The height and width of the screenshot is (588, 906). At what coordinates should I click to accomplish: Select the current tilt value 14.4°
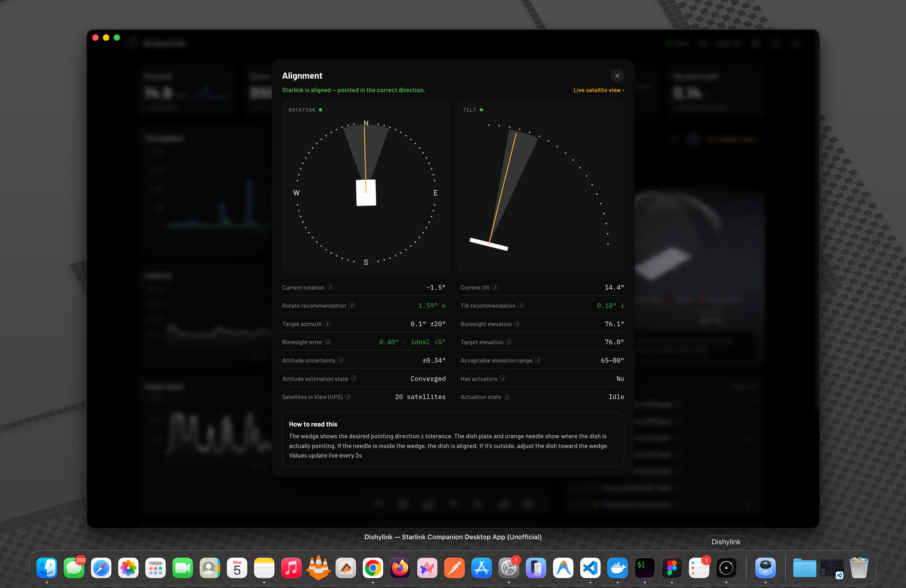coord(614,287)
